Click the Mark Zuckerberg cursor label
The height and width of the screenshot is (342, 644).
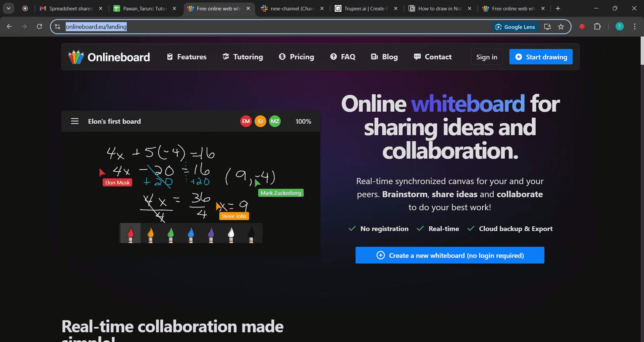pyautogui.click(x=281, y=193)
